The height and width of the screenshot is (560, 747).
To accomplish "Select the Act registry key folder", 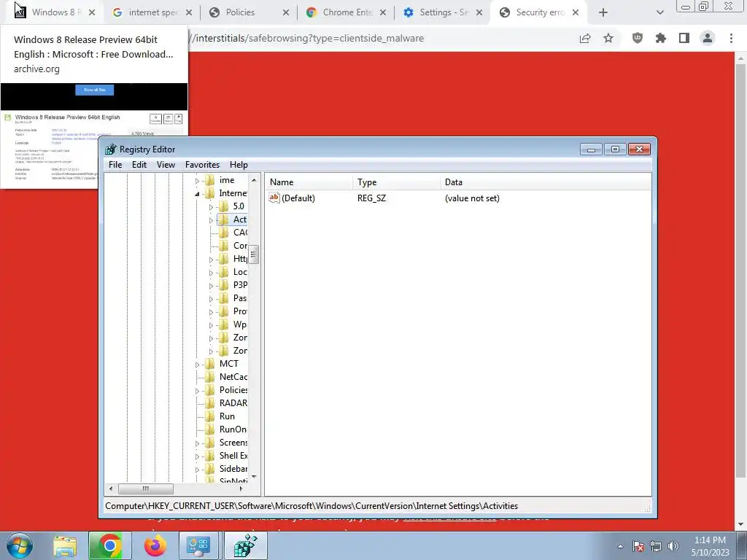I will pos(233,219).
